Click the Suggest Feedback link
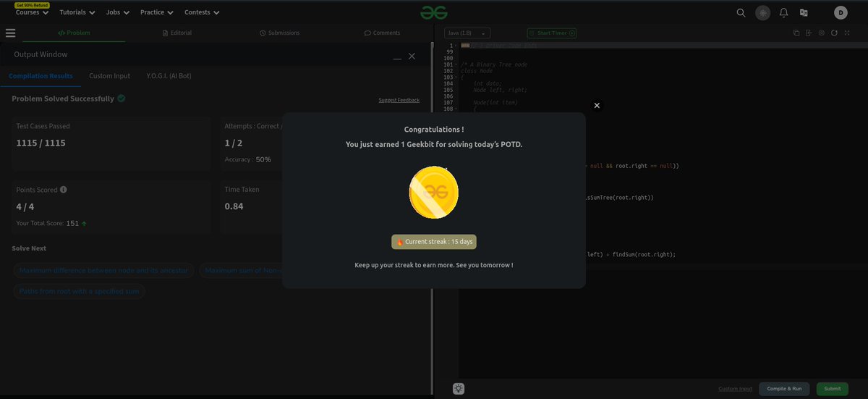The image size is (868, 399). [x=399, y=100]
